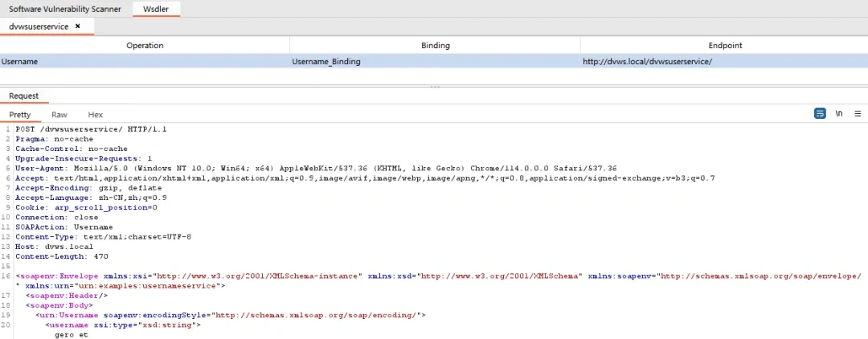The width and height of the screenshot is (868, 339).
Task: Click the Accept-Language: zh-CN line
Action: (92, 198)
